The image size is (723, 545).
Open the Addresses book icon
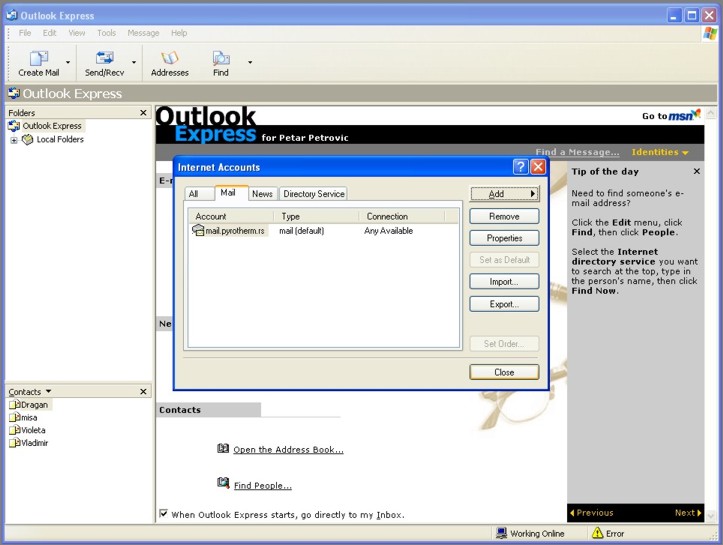coord(170,58)
